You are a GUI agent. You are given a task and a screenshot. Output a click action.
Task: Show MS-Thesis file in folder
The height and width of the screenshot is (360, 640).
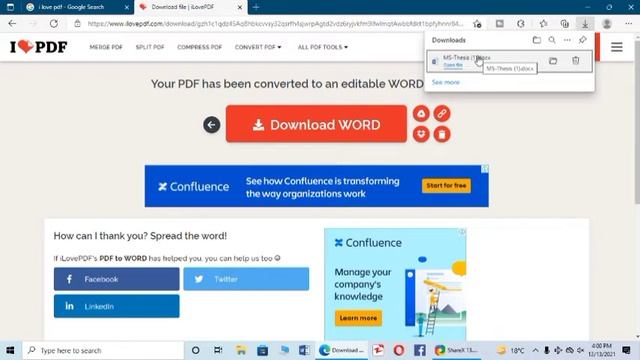(x=553, y=61)
